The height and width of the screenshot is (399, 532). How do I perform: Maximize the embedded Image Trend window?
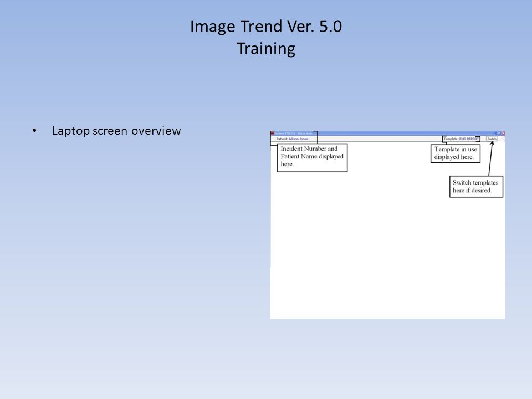[499, 134]
